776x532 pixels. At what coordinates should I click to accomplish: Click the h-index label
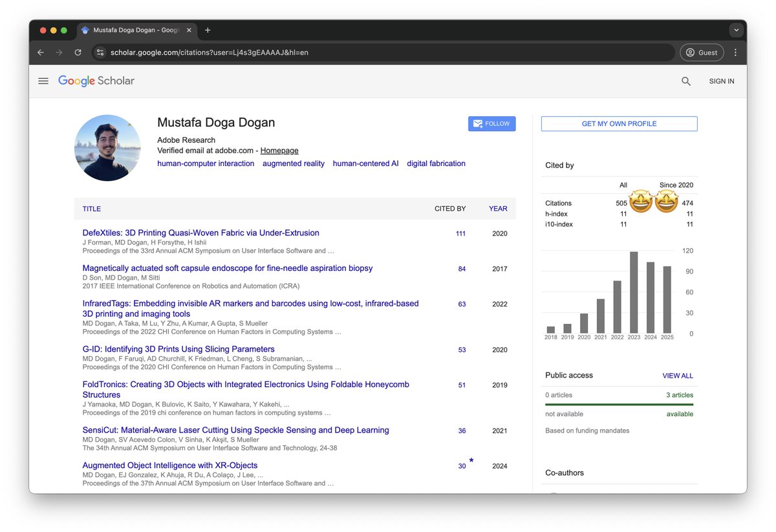[x=556, y=214]
